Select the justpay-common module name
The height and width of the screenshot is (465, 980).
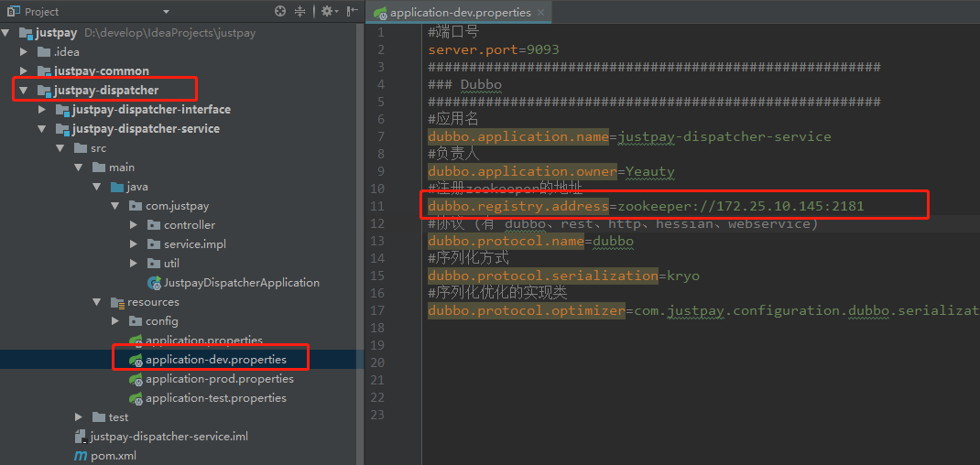click(102, 71)
